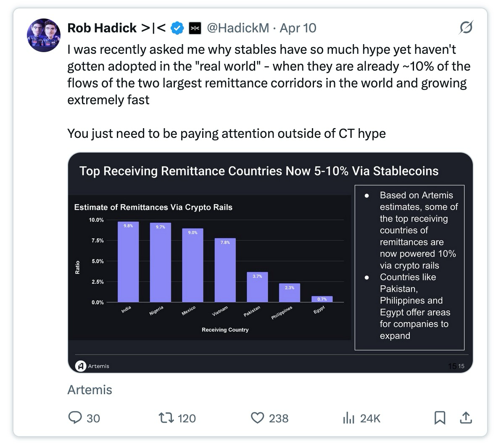Open the remittance chart image
This screenshot has height=448, width=501.
point(270,263)
